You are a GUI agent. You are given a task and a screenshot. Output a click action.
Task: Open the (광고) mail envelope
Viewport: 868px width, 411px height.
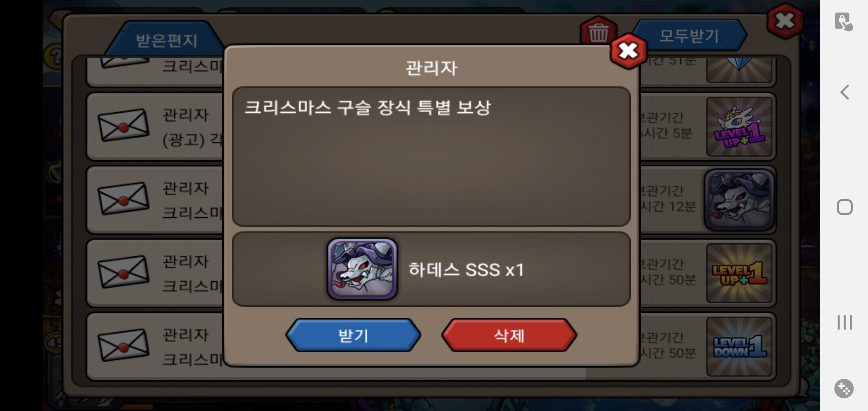(x=123, y=125)
